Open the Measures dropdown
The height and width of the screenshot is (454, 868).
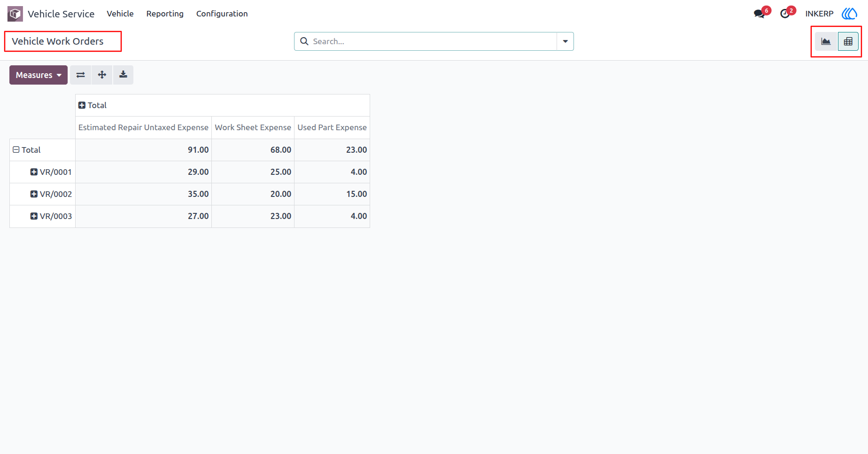pyautogui.click(x=39, y=75)
